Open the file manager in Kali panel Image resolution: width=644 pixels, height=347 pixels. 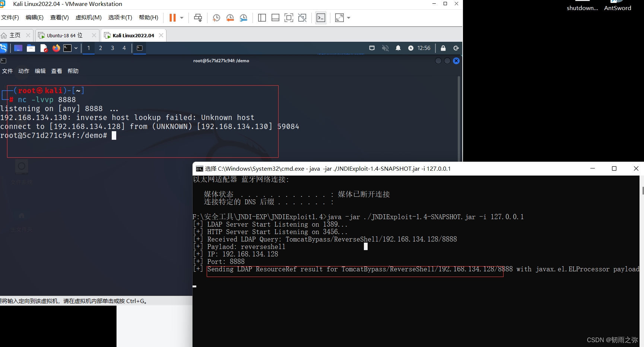click(31, 48)
